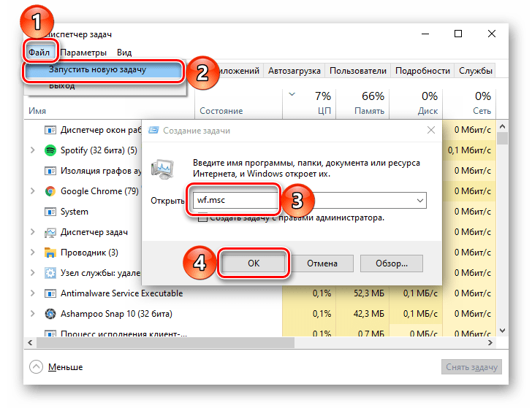
Task: Switch to the Пользователи tab
Action: 358,71
